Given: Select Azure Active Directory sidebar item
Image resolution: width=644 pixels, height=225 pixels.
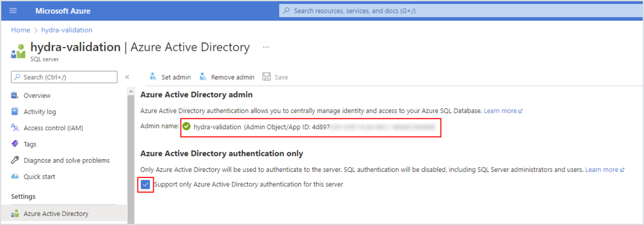Looking at the screenshot, I should coord(56,214).
